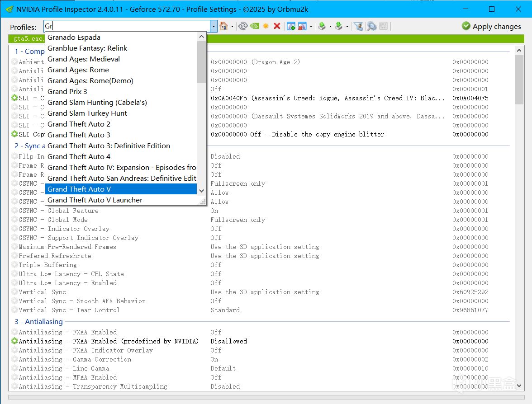Click green check Apply changes button
Screen dimensions: 532x404
491,26
